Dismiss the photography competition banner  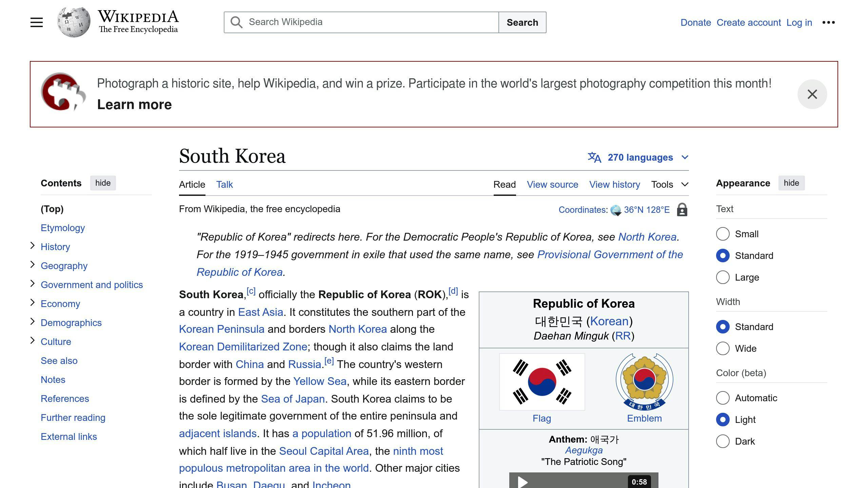812,94
